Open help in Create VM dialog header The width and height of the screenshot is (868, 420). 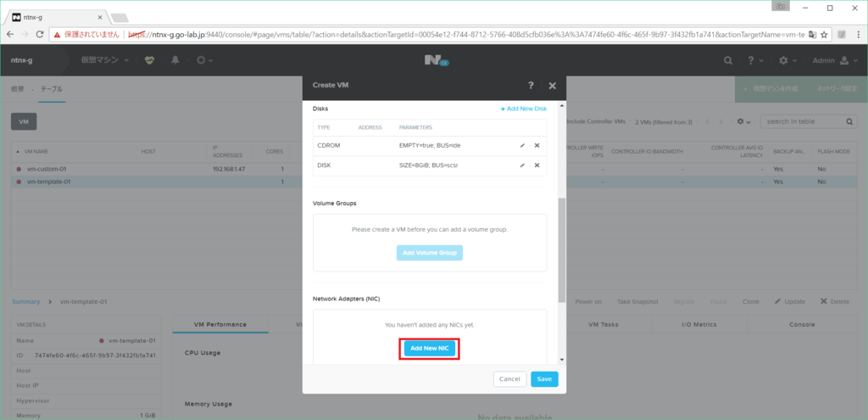pyautogui.click(x=531, y=86)
